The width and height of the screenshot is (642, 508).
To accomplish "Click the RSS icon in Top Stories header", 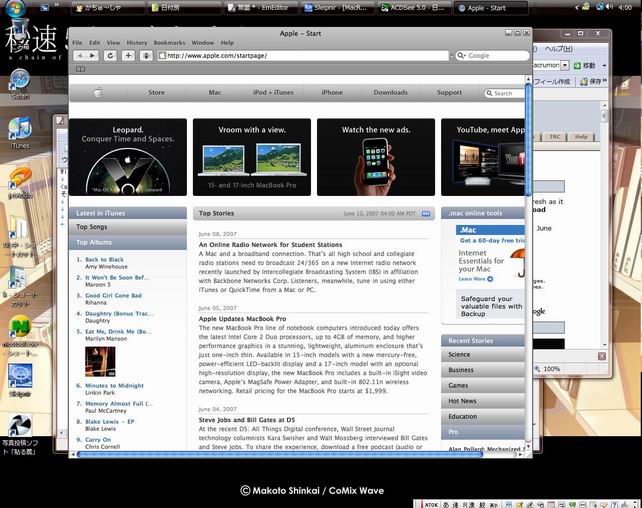I will pos(426,213).
